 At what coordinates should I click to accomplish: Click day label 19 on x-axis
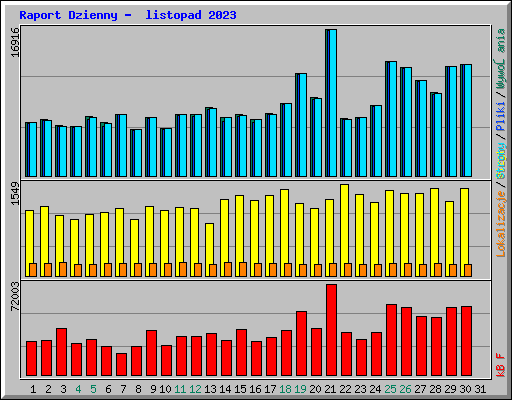click(x=300, y=389)
